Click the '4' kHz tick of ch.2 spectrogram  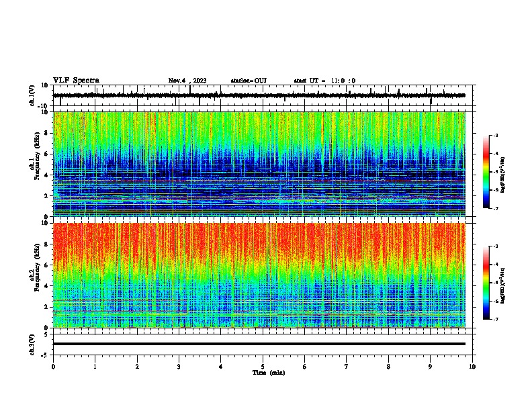tap(46, 286)
